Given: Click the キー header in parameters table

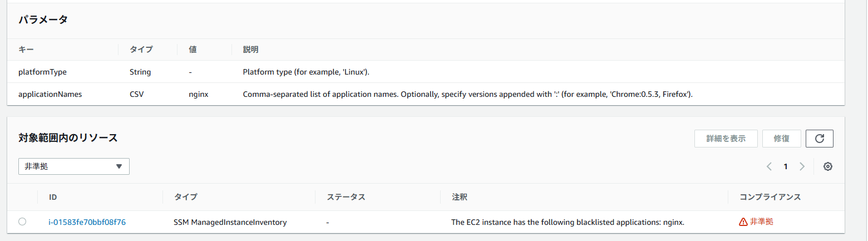Looking at the screenshot, I should 26,50.
